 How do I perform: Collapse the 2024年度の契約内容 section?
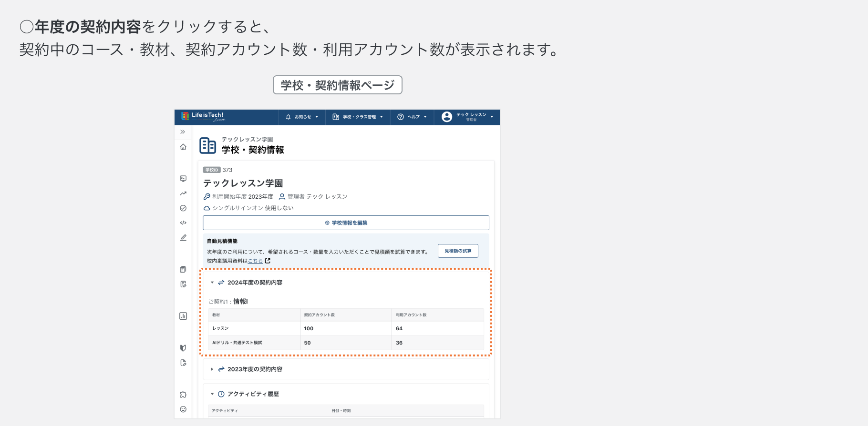(212, 283)
